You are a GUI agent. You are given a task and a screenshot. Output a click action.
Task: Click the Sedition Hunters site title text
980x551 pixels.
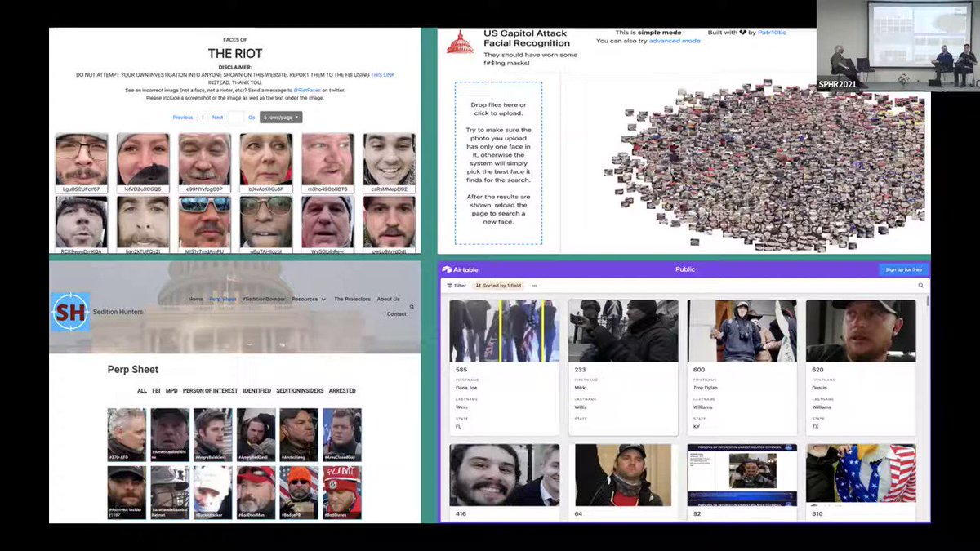119,312
